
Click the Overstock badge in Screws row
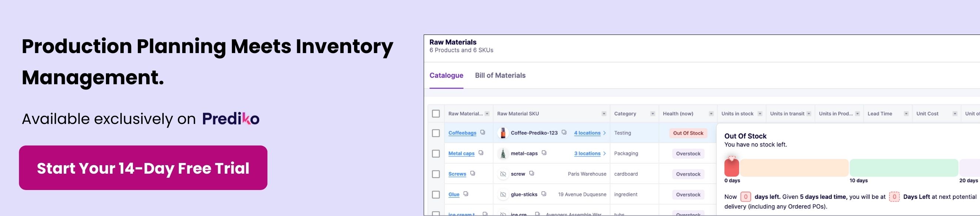click(688, 174)
